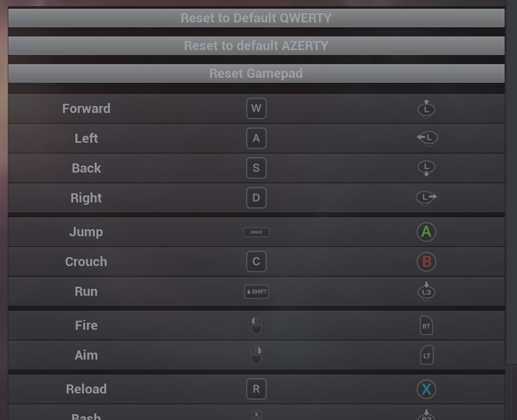Viewport: 517px width, 420px height.
Task: Select the left stick right icon for Right
Action: click(x=426, y=198)
